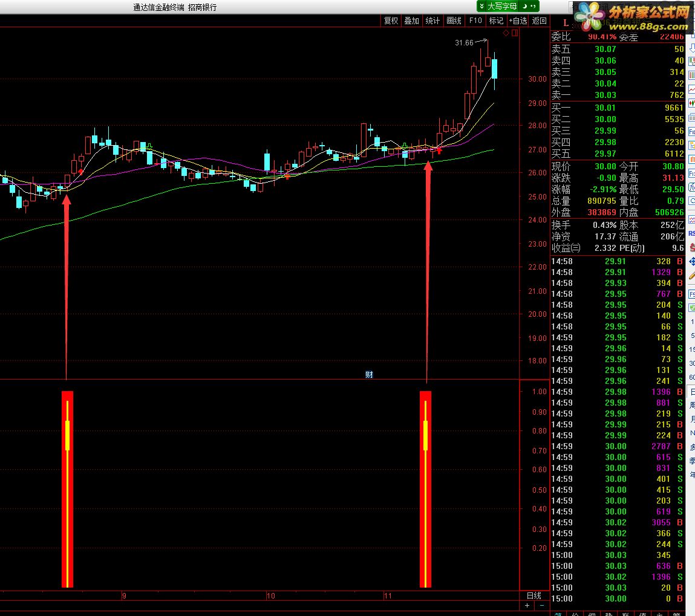Select the 画线 drawing tools button

tap(454, 21)
